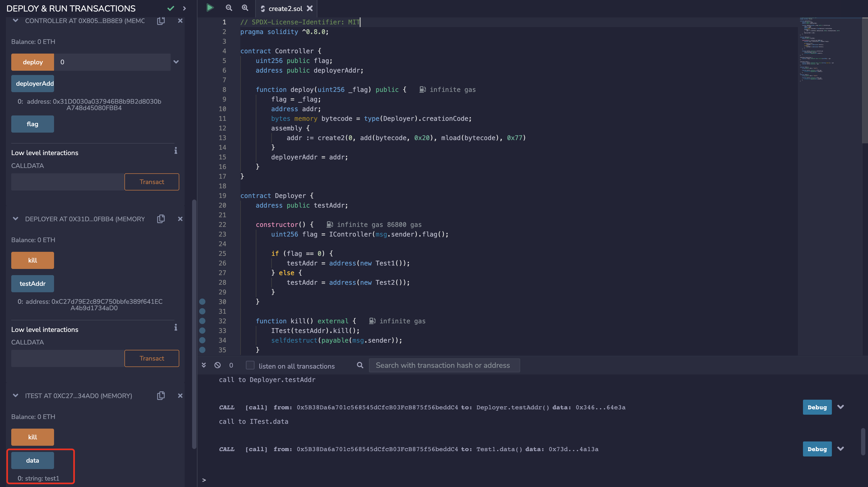The height and width of the screenshot is (487, 868).
Task: Click the clear console icon
Action: tap(217, 365)
